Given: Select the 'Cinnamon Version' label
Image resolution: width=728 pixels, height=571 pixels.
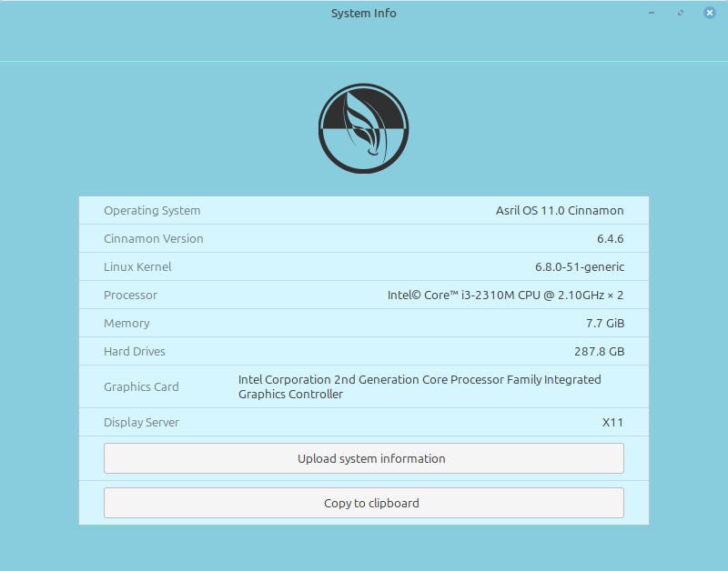Looking at the screenshot, I should (153, 238).
